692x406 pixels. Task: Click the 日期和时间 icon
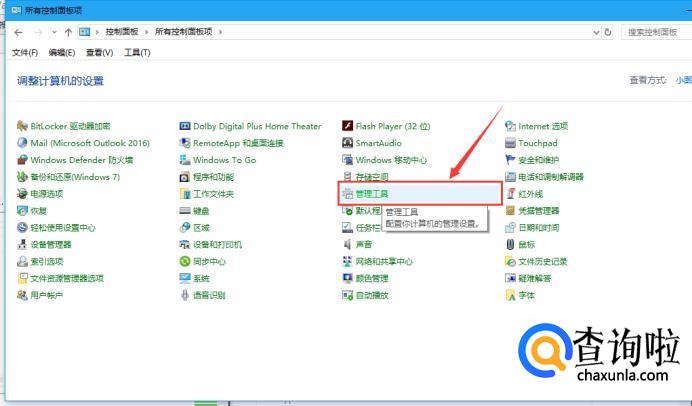point(511,228)
